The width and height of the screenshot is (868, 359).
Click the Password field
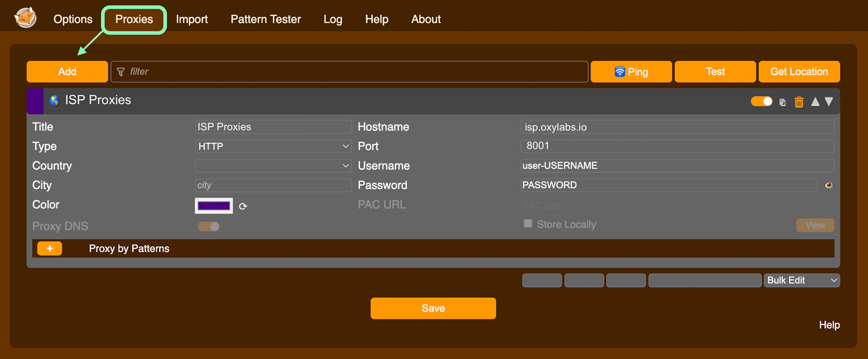[x=669, y=185]
